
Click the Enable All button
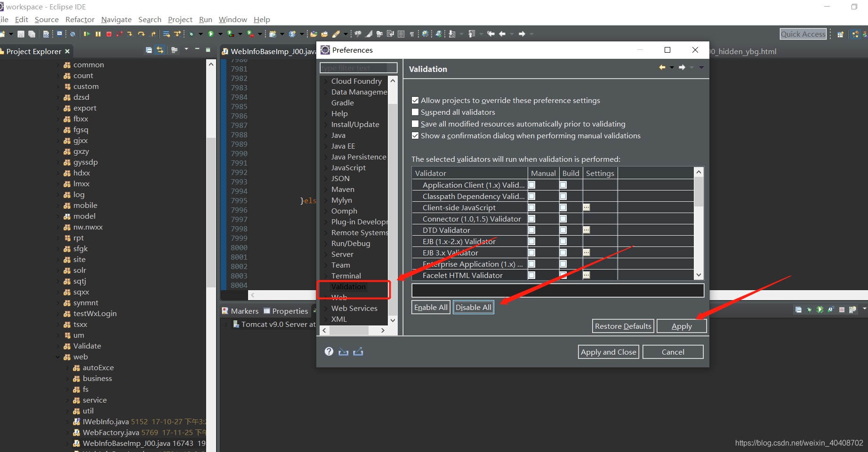coord(431,307)
